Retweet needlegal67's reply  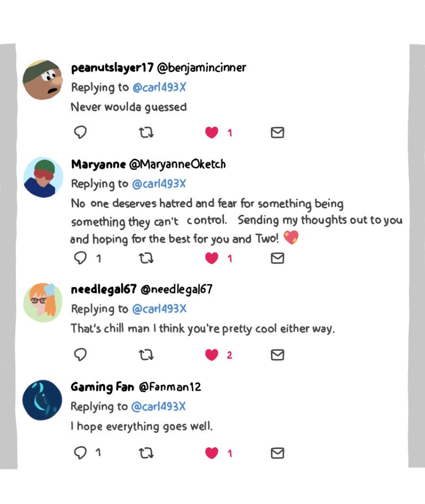pos(146,355)
